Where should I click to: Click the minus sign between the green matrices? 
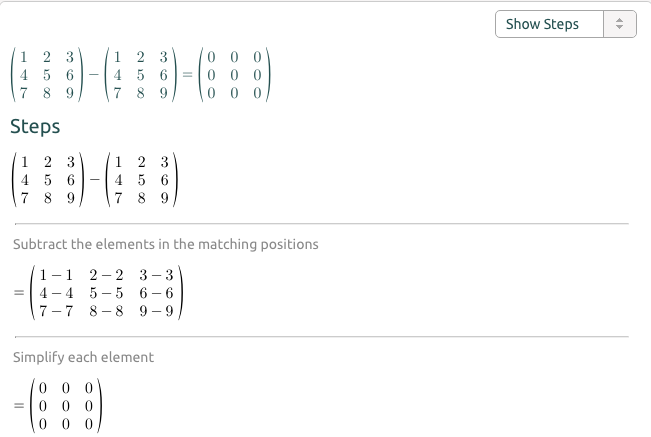click(x=94, y=75)
